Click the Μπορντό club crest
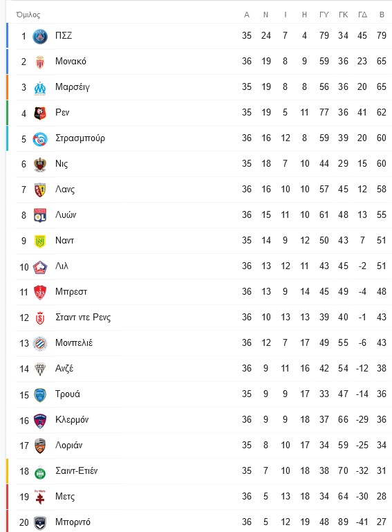Image resolution: width=392 pixels, height=532 pixels. (x=40, y=523)
